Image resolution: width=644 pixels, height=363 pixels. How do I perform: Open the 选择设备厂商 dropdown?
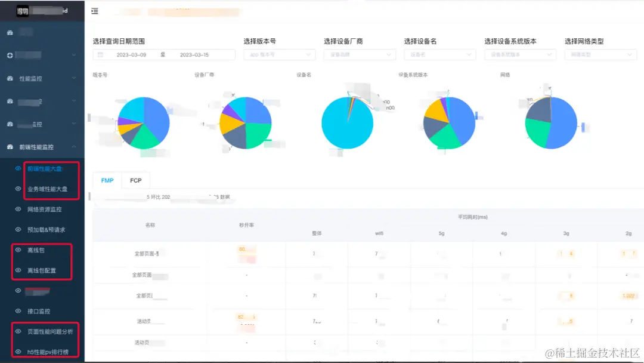coord(360,55)
